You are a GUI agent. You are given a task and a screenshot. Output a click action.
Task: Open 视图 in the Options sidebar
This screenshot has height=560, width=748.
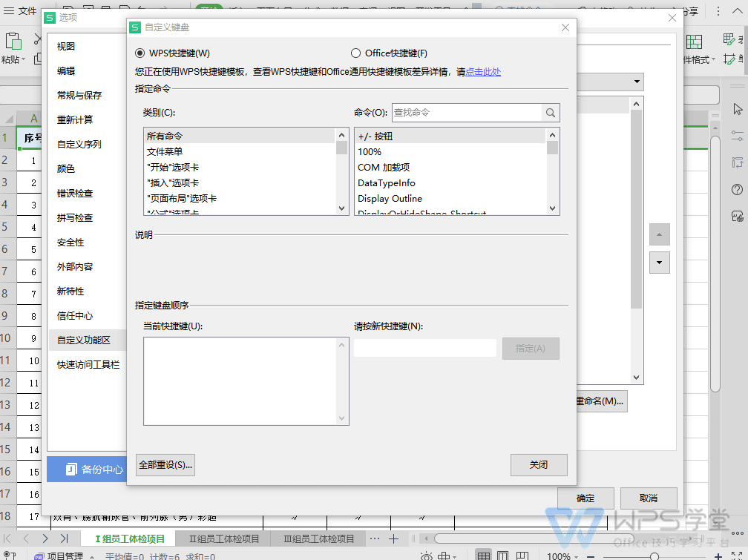coord(66,46)
